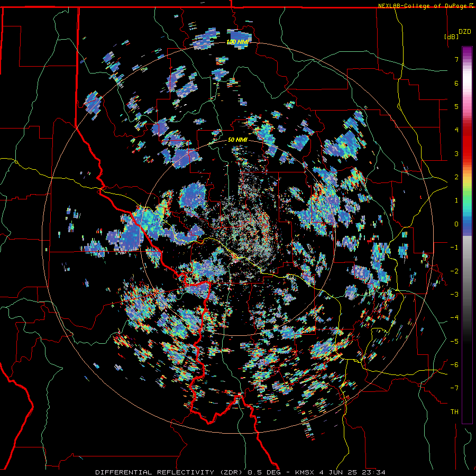Viewport: 476px width, 476px height.
Task: Click the 50 NMI range ring label
Action: [237, 140]
